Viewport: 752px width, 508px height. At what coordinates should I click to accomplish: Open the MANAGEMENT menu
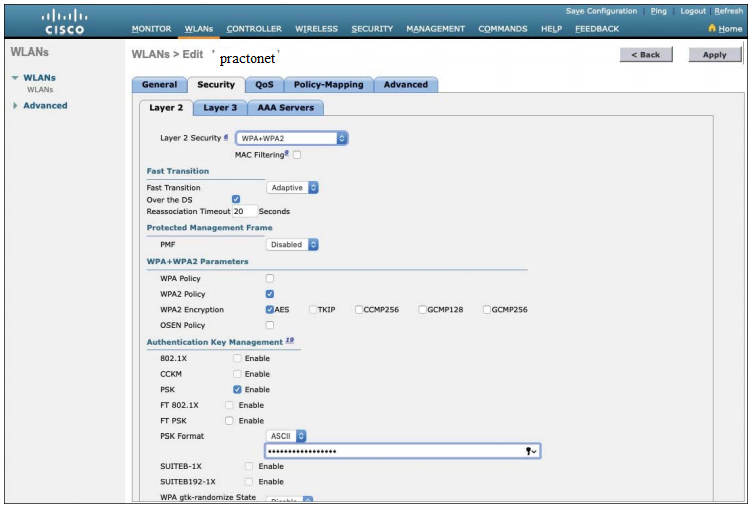435,29
